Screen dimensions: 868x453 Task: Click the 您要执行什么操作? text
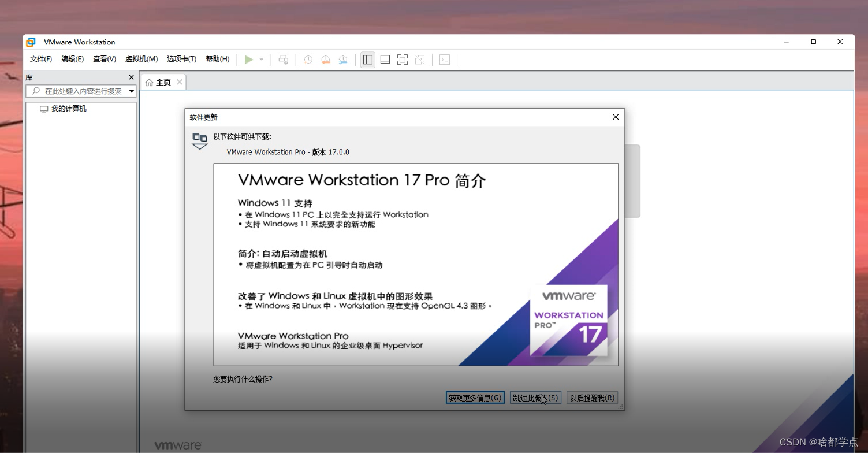click(243, 379)
